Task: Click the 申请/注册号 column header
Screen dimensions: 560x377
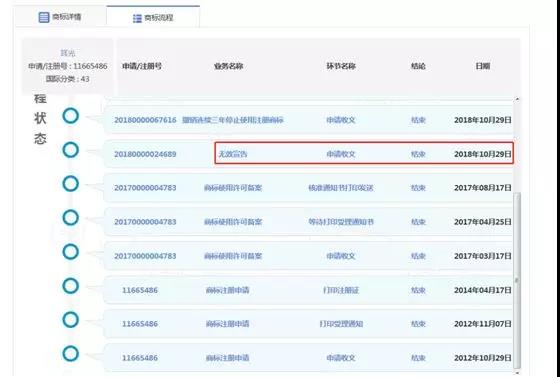Action: coord(142,66)
